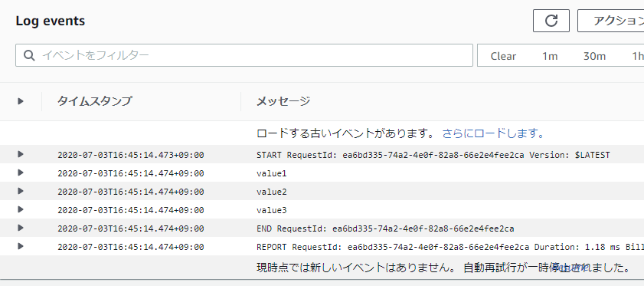This screenshot has width=644, height=286.
Task: Click the refresh log events button
Action: (x=551, y=21)
